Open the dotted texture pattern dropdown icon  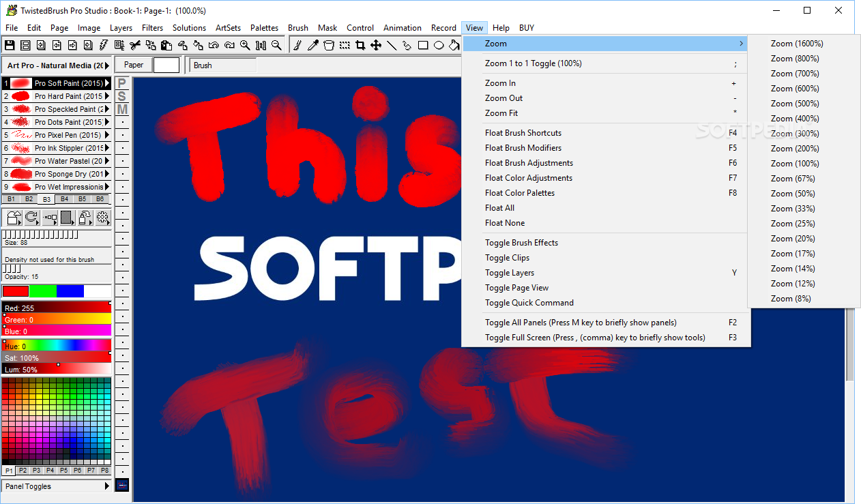pyautogui.click(x=68, y=218)
